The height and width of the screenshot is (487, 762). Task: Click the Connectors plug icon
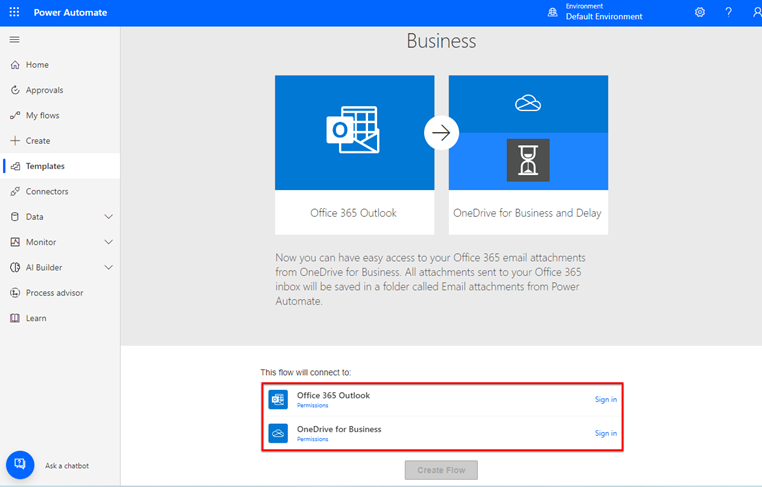[x=15, y=191]
